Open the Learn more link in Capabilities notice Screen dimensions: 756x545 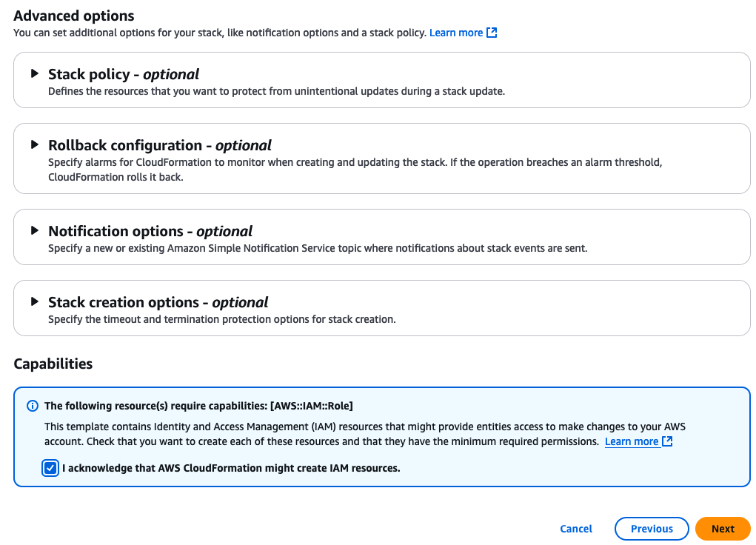tap(632, 441)
